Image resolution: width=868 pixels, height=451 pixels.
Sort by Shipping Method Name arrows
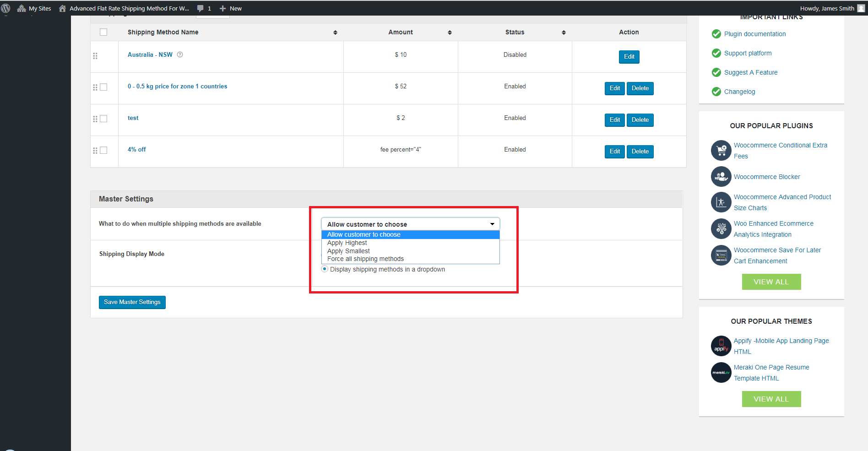pos(335,33)
